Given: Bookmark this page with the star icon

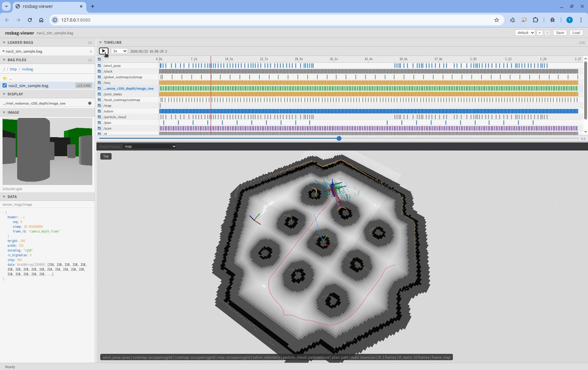Looking at the screenshot, I should pyautogui.click(x=496, y=20).
